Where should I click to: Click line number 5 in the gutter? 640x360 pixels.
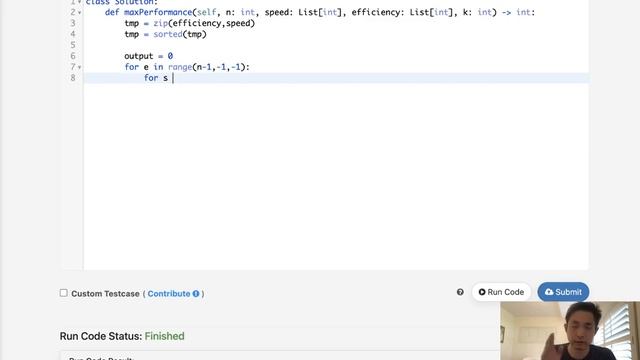click(x=73, y=45)
